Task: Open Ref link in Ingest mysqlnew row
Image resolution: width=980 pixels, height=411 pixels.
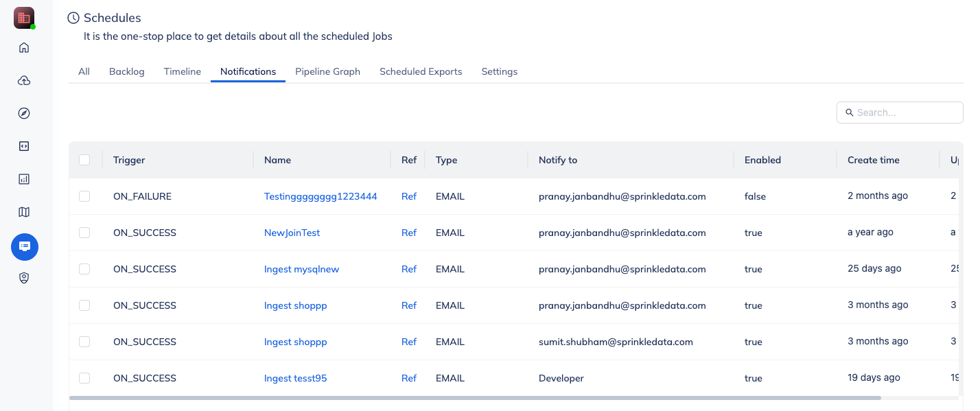Action: 409,269
